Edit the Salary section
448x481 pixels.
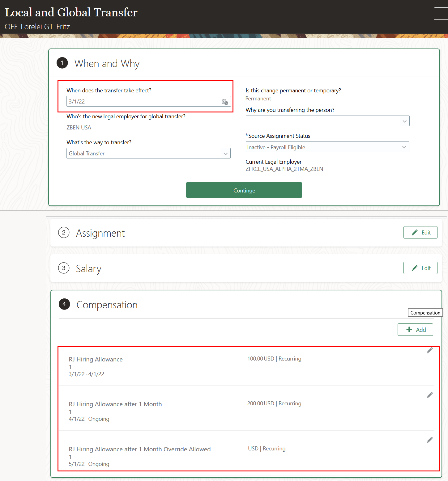[x=420, y=268]
